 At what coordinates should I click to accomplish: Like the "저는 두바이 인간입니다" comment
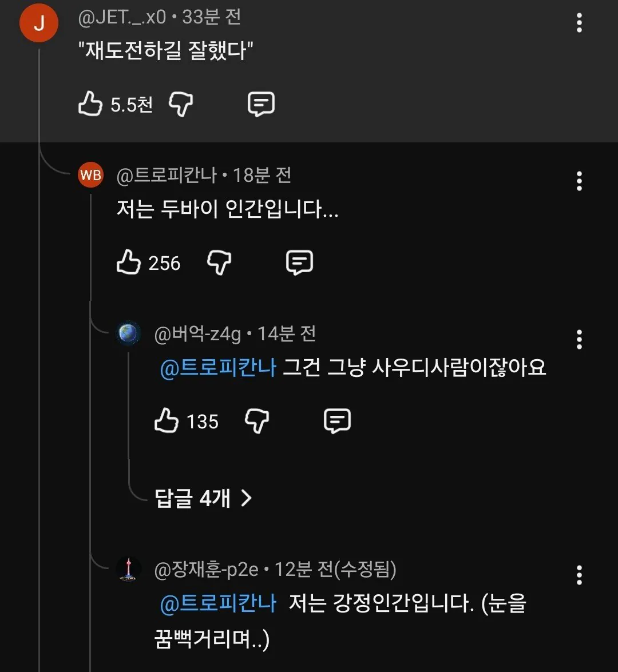128,263
